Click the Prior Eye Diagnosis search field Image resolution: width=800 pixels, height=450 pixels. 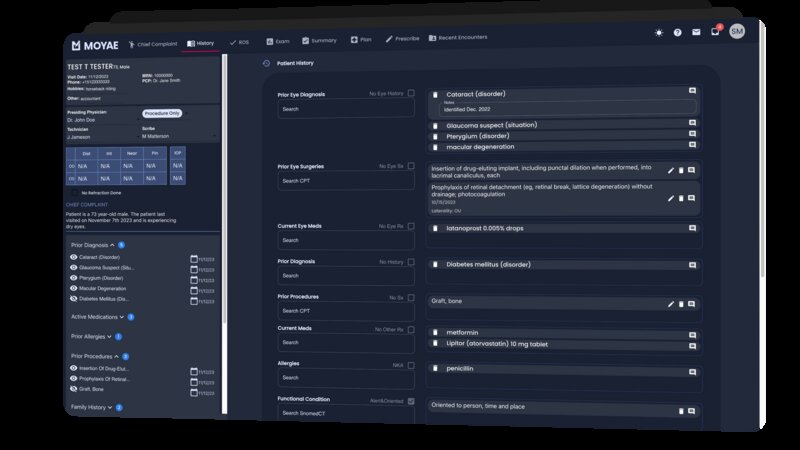coord(346,109)
